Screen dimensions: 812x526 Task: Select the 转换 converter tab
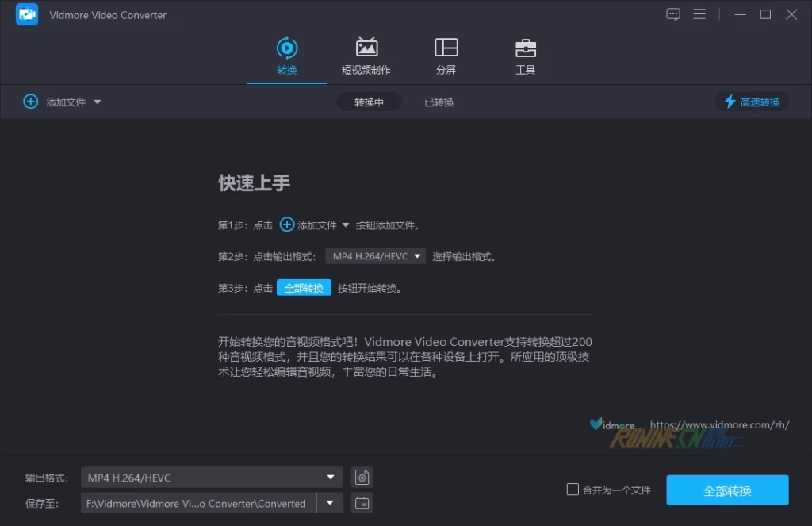[x=287, y=56]
